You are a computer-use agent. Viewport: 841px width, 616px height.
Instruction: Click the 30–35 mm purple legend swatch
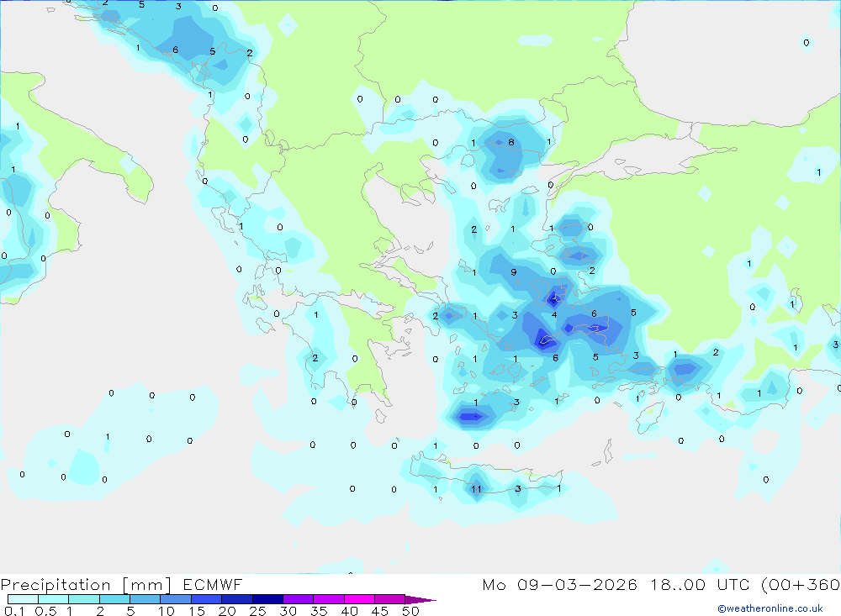pos(299,599)
